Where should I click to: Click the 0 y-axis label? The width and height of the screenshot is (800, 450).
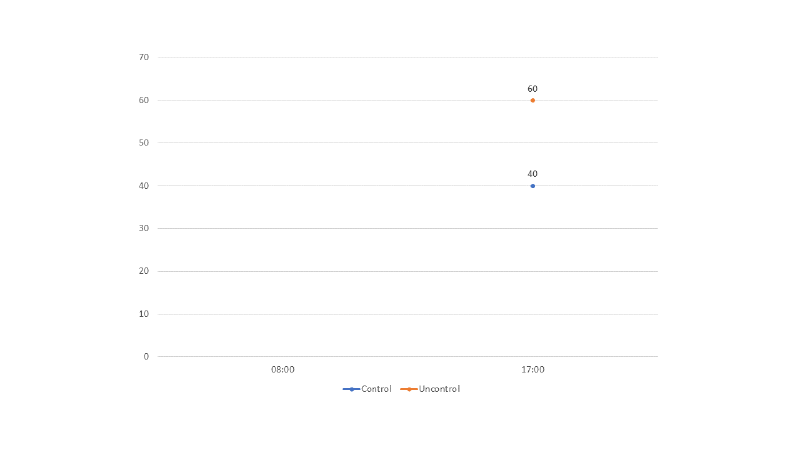146,357
